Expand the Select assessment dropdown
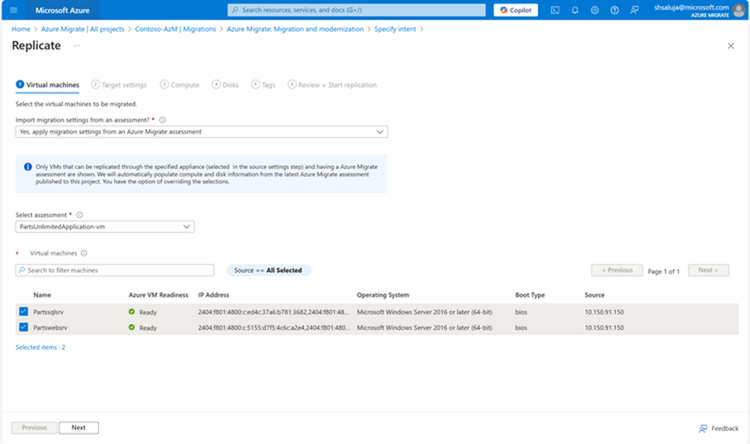The height and width of the screenshot is (444, 750). [x=105, y=227]
